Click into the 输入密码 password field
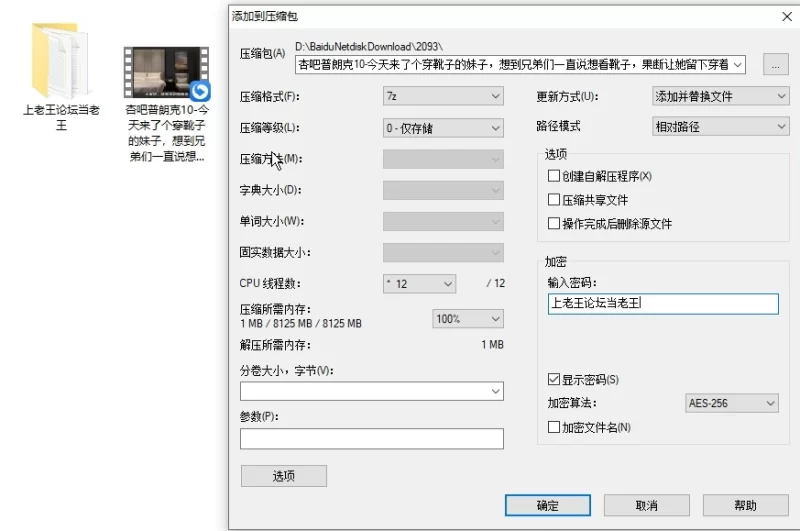Image resolution: width=800 pixels, height=531 pixels. [662, 304]
